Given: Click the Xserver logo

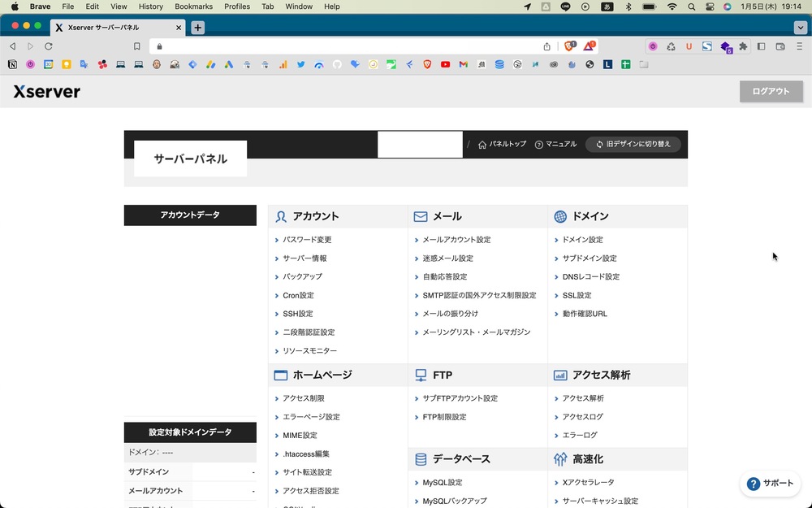Looking at the screenshot, I should [46, 92].
